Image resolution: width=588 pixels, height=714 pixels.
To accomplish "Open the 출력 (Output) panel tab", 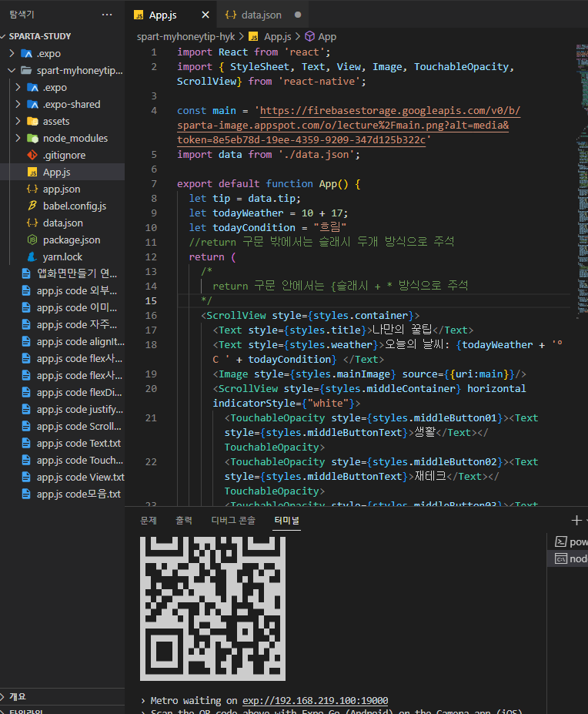I will pyautogui.click(x=184, y=521).
